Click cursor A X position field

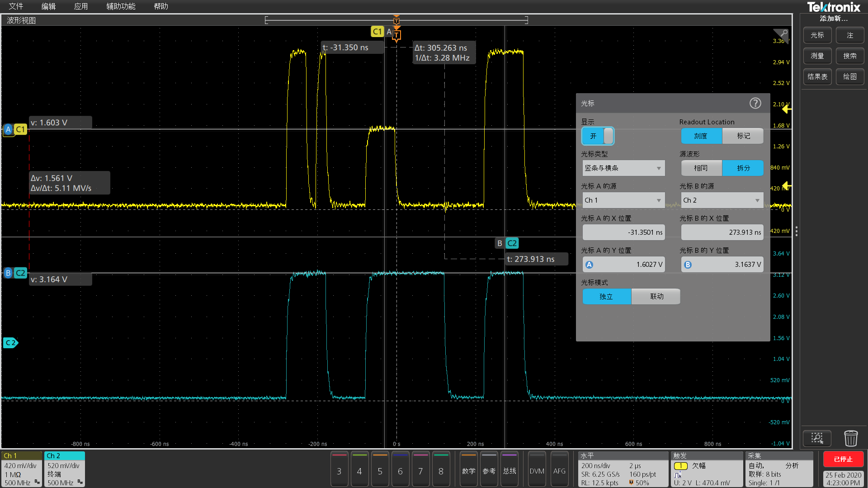pos(623,232)
